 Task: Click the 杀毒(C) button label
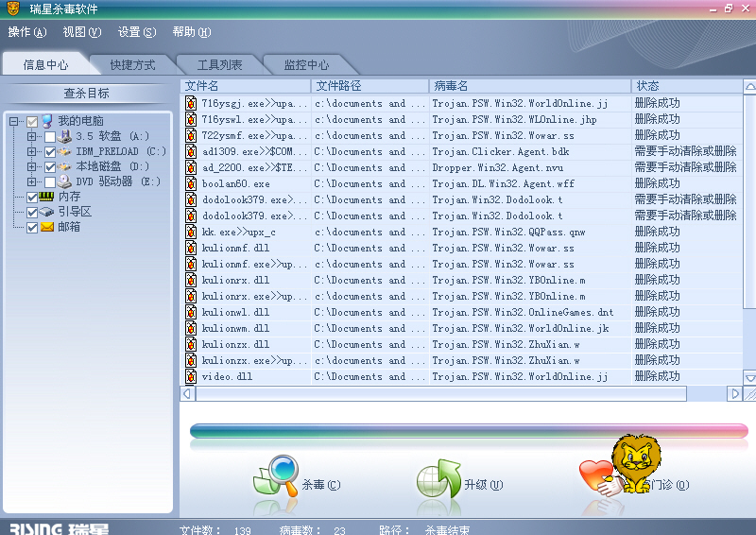pos(321,485)
